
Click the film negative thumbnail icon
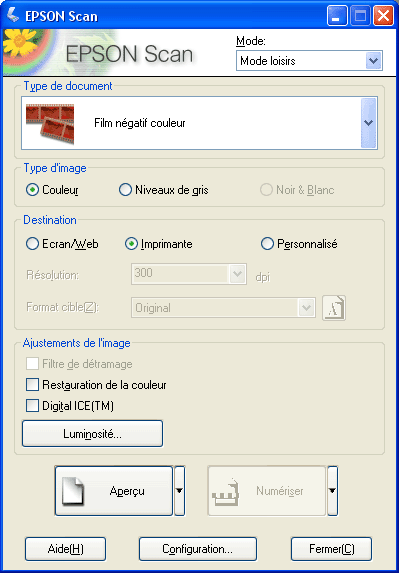point(50,124)
